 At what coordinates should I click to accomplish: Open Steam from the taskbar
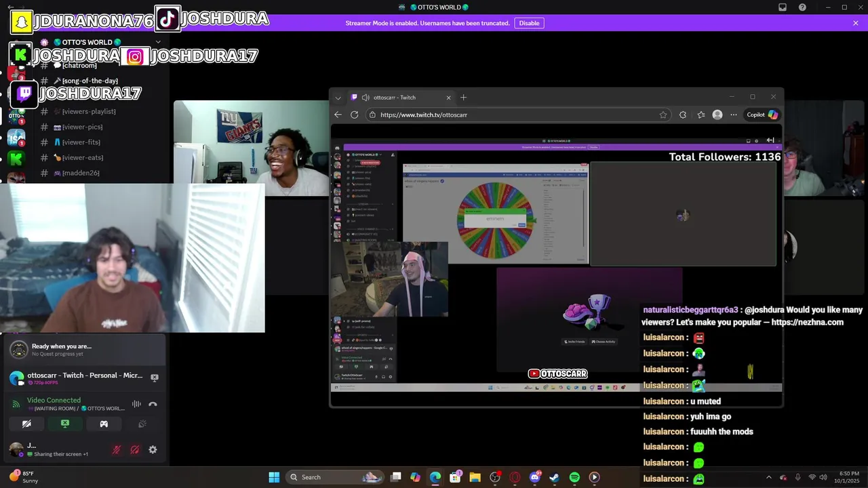coord(554,477)
